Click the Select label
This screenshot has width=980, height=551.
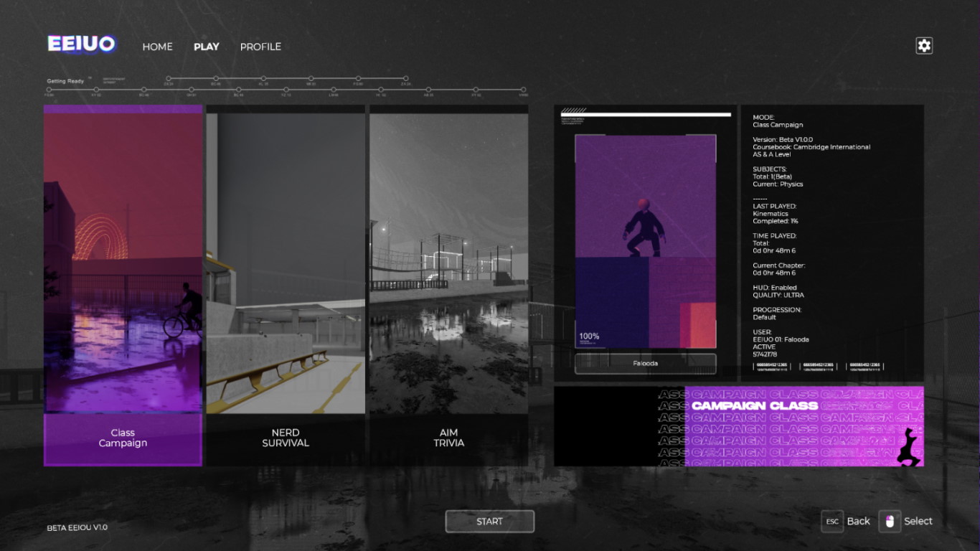tap(918, 522)
